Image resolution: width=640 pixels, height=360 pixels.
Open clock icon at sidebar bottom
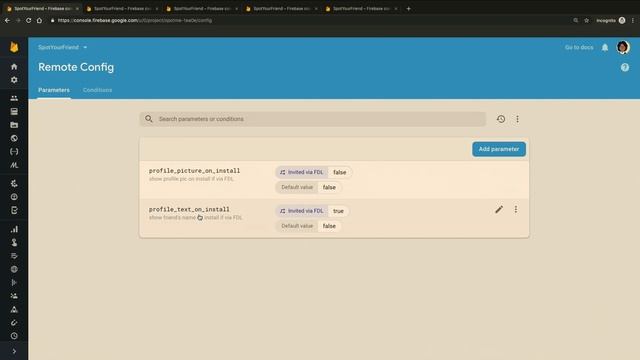tap(14, 336)
